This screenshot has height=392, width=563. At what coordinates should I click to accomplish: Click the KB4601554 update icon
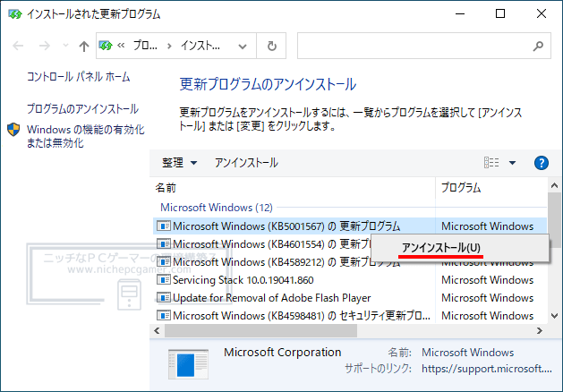coord(164,244)
